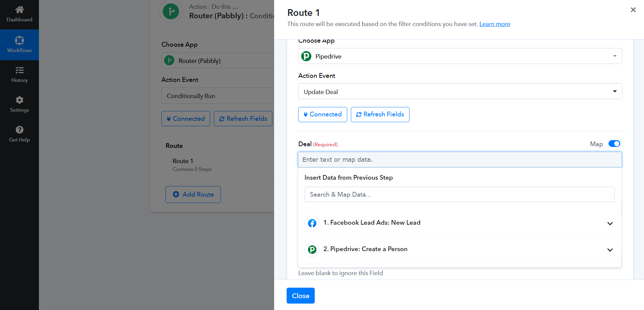Click the Deal text input field

(460, 159)
